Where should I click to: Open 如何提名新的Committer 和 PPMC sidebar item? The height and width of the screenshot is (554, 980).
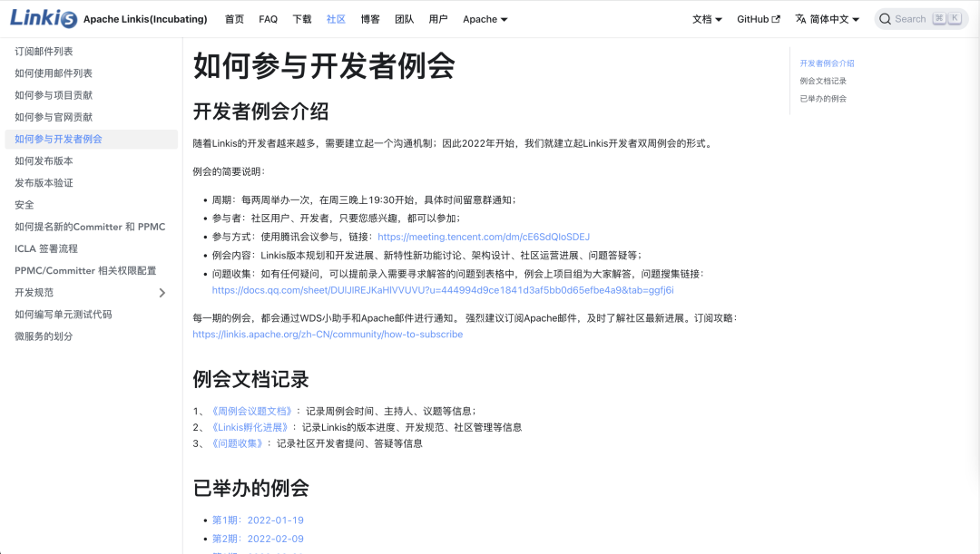[x=92, y=227]
